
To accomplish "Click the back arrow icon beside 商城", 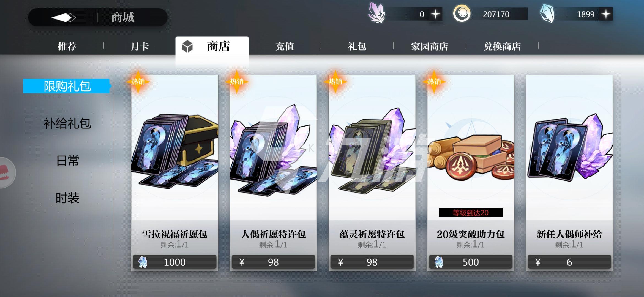I will coord(64,18).
